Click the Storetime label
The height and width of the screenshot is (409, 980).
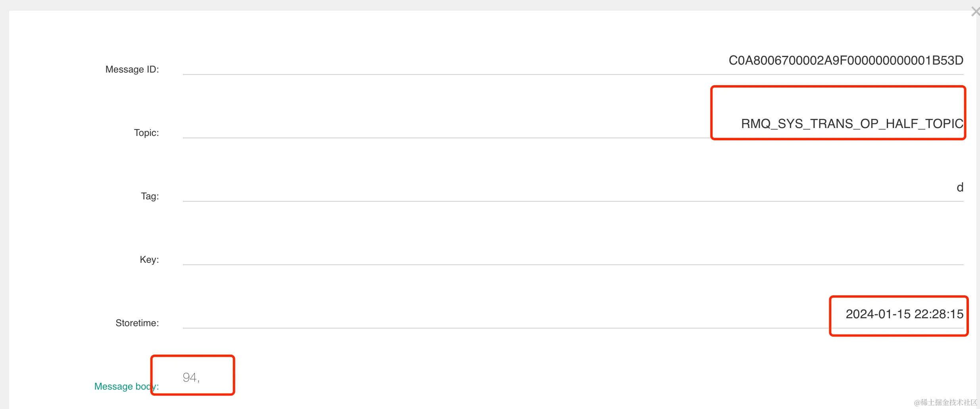pyautogui.click(x=137, y=323)
